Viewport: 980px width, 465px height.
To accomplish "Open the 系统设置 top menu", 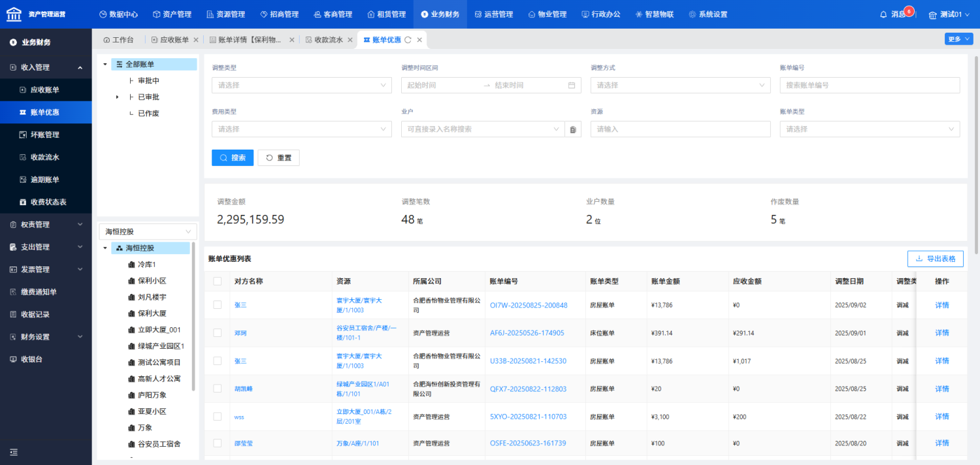I will [x=708, y=14].
